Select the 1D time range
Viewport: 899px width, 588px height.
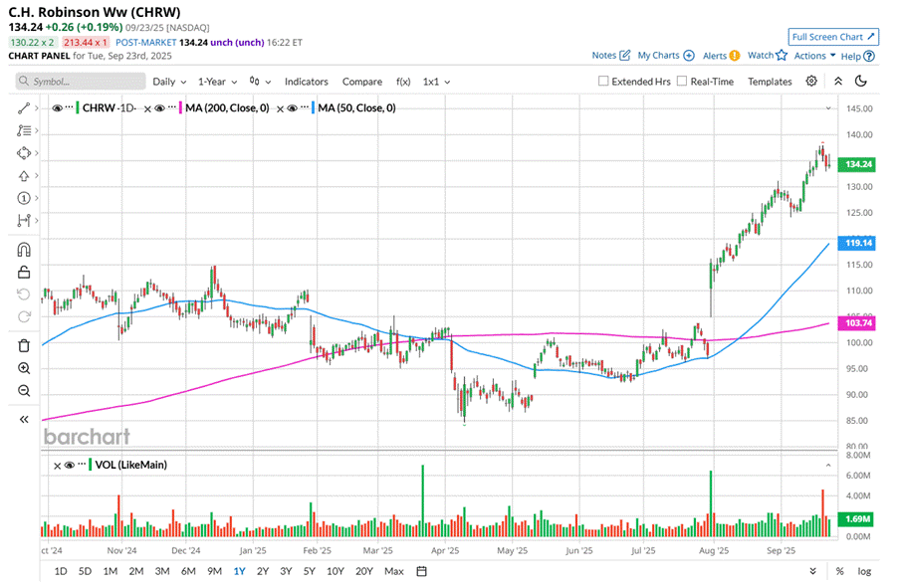click(x=60, y=571)
